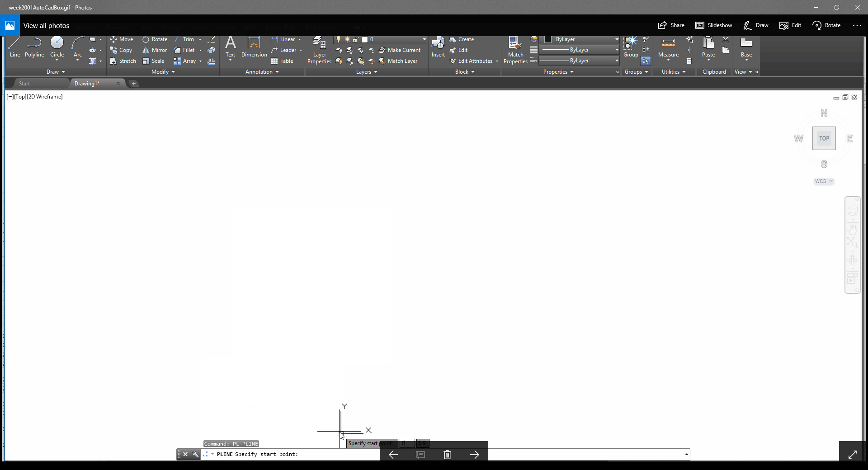Viewport: 868px width, 470px height.
Task: Toggle layer on/off lightbulb icon
Action: click(338, 39)
